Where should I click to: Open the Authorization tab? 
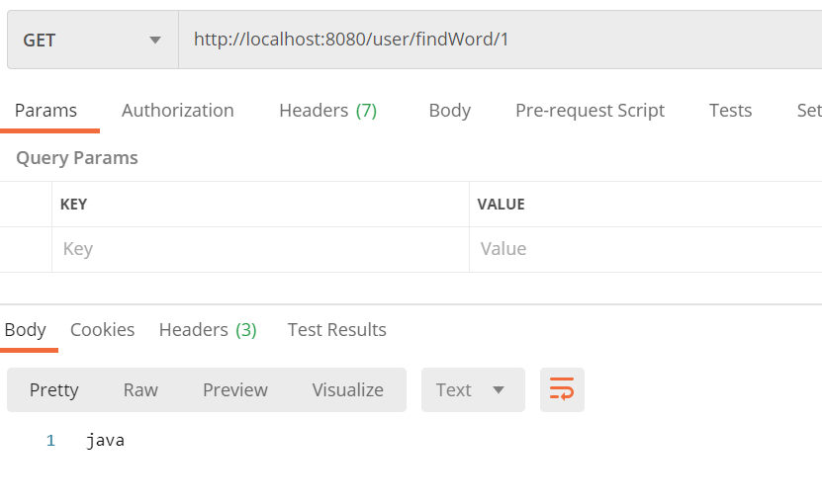178,111
